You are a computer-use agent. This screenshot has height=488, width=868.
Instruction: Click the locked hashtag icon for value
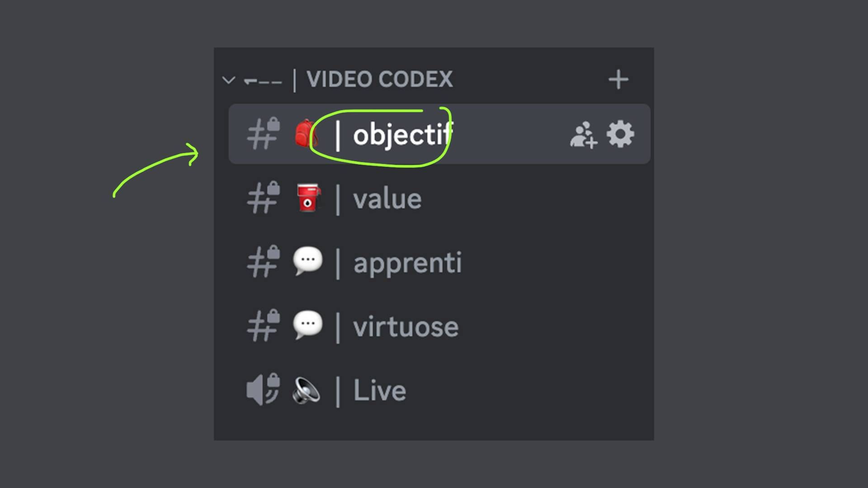[x=263, y=198]
